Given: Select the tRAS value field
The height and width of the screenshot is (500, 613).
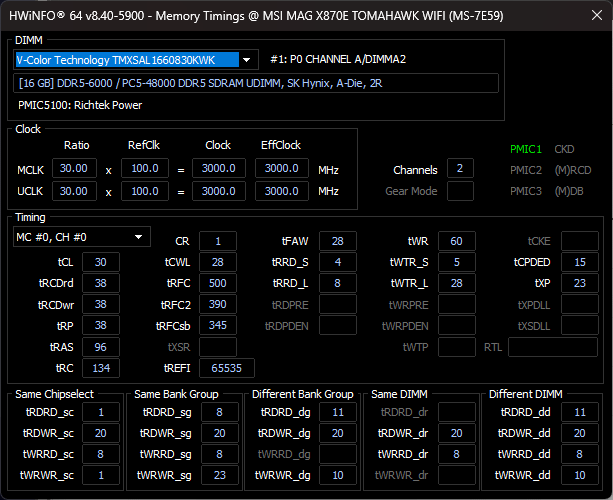Looking at the screenshot, I should click(x=100, y=346).
